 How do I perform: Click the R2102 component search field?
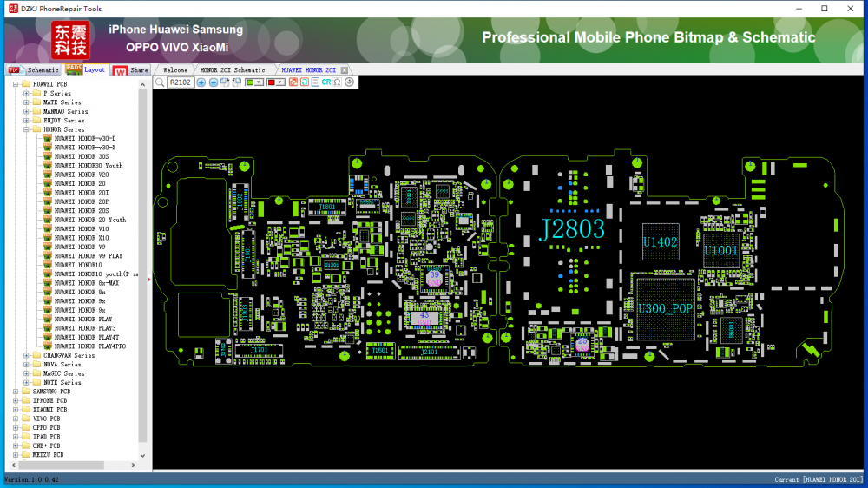point(180,82)
